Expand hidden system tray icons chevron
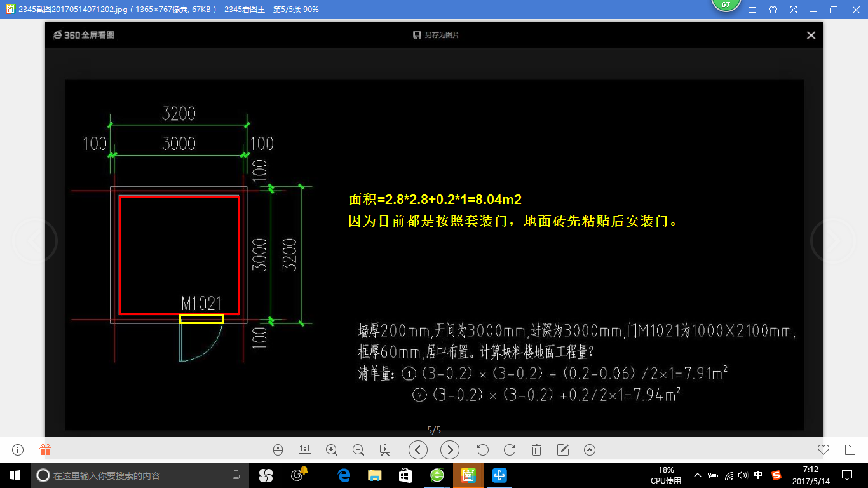This screenshot has height=488, width=868. click(698, 475)
